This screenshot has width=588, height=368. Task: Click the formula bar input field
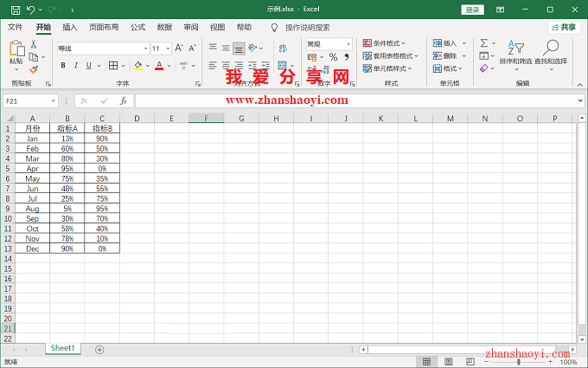[x=355, y=101]
